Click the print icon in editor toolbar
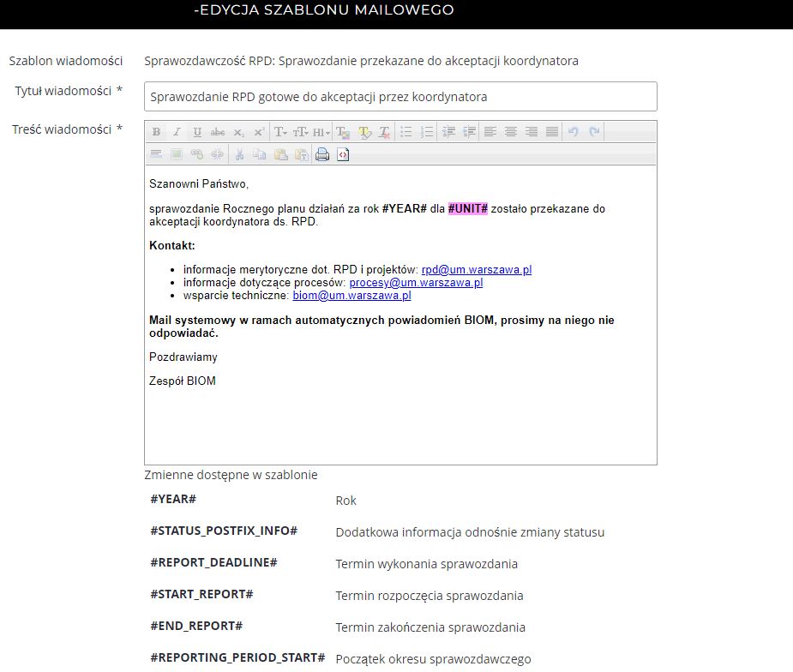Screen dimensions: 793x672 point(322,155)
